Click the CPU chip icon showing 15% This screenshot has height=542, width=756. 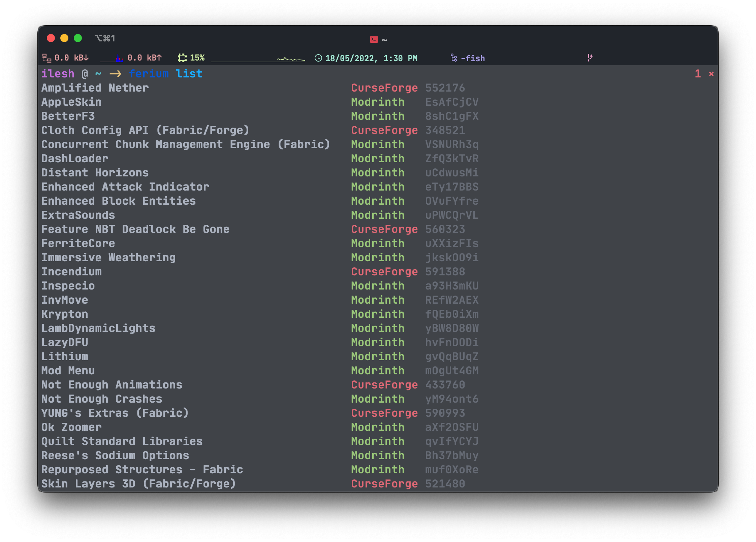[182, 58]
